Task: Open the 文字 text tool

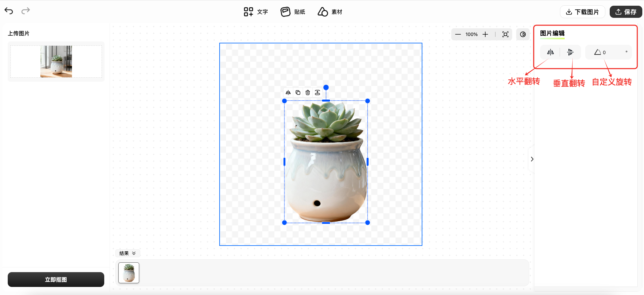Action: 256,12
